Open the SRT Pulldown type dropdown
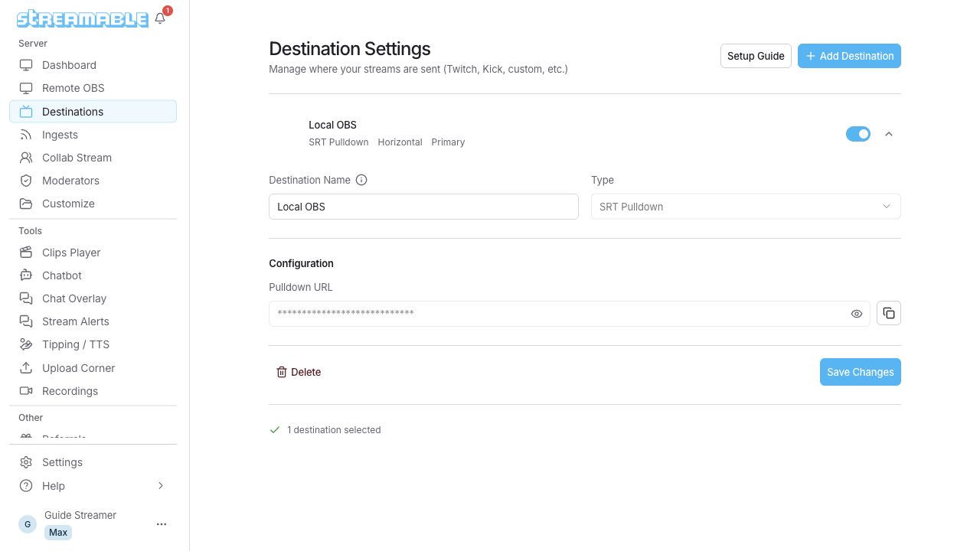Image resolution: width=980 pixels, height=551 pixels. pos(746,207)
